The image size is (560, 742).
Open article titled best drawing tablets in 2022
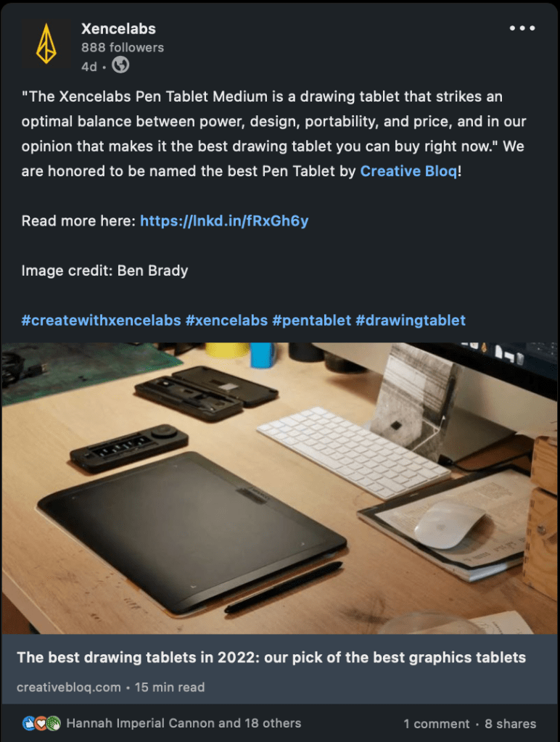(271, 657)
